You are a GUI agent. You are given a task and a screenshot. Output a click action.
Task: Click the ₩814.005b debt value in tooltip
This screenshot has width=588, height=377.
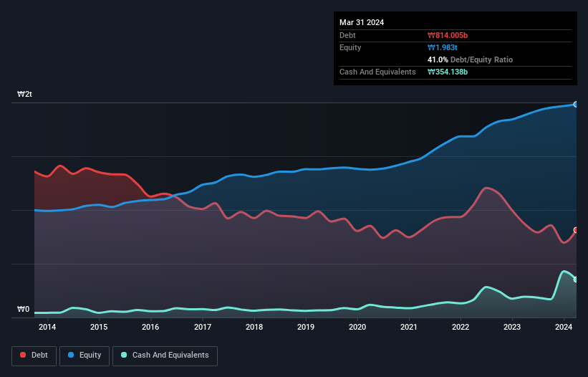448,35
